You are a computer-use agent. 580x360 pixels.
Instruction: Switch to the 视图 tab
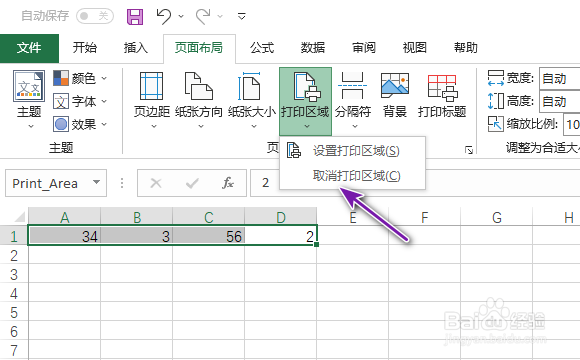(x=415, y=48)
